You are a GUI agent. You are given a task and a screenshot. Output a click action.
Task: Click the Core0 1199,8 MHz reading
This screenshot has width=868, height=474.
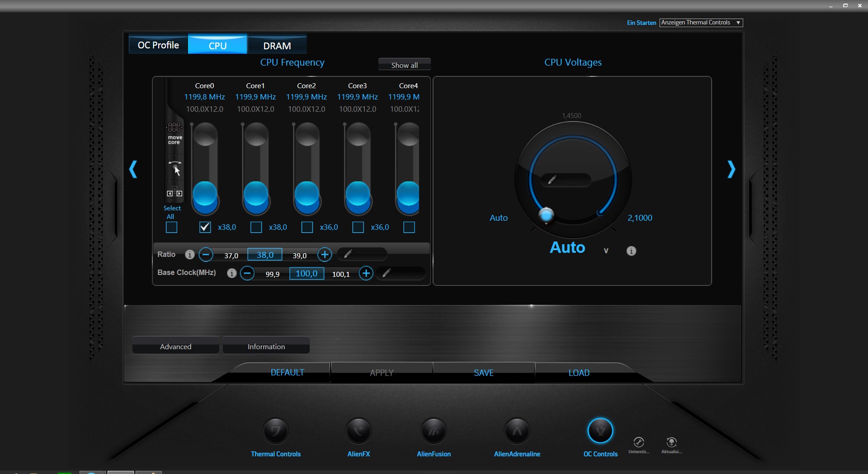click(x=204, y=97)
